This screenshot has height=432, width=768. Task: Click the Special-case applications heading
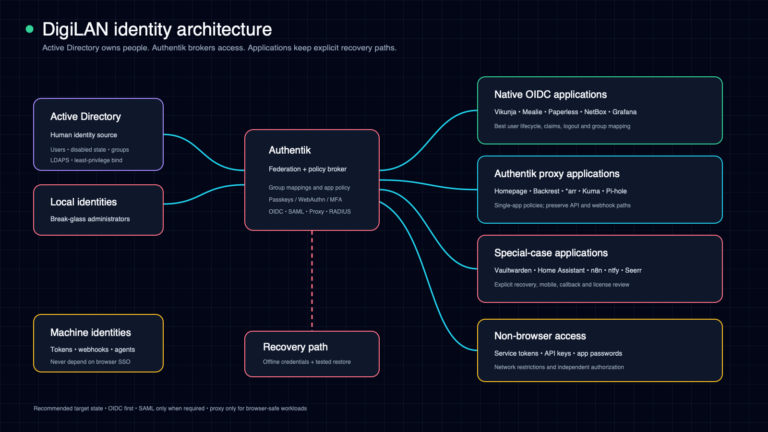(x=551, y=253)
